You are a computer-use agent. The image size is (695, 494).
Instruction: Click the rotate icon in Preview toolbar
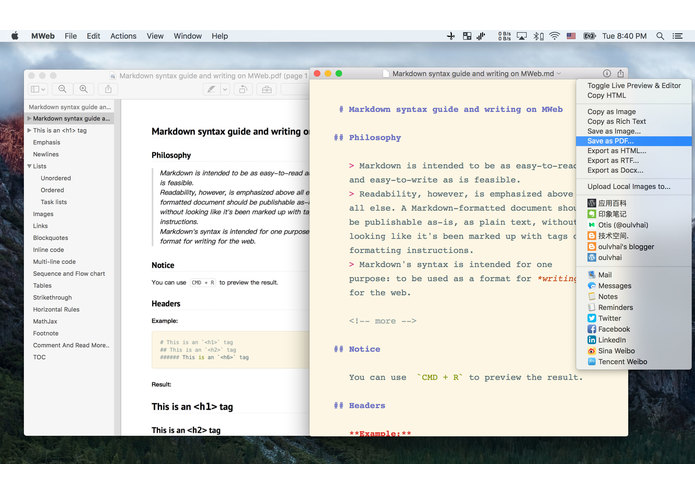243,89
